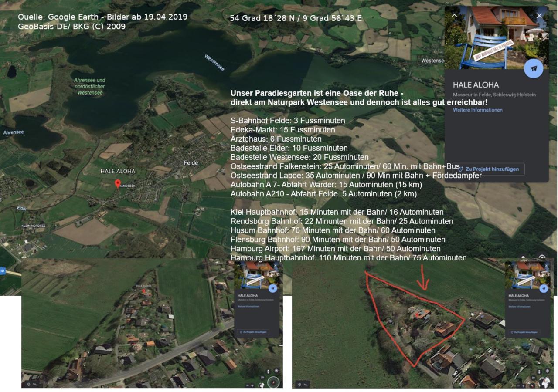558x392 pixels.
Task: Click the 'Felde' town label on the map
Action: coord(191,162)
